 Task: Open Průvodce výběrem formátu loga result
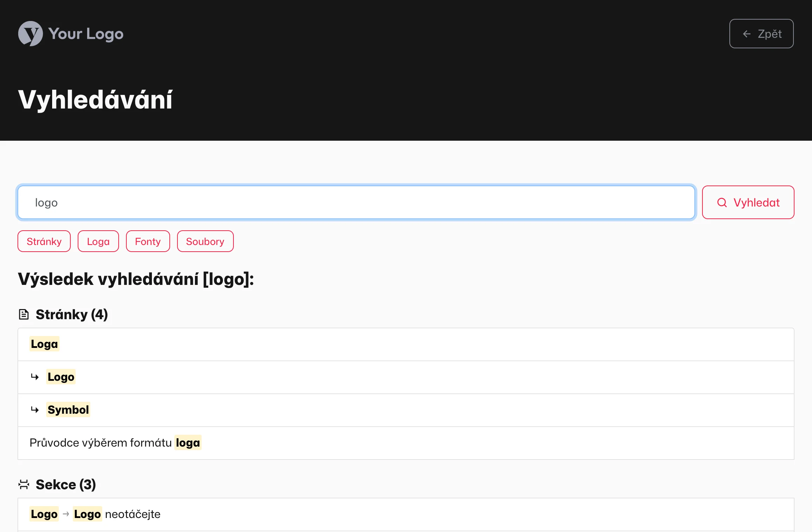click(x=406, y=443)
